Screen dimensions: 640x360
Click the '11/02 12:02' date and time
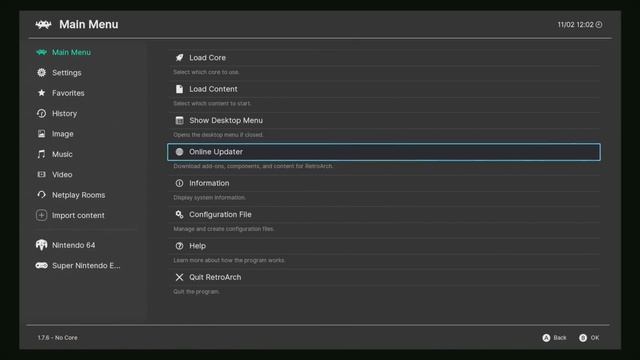point(576,24)
